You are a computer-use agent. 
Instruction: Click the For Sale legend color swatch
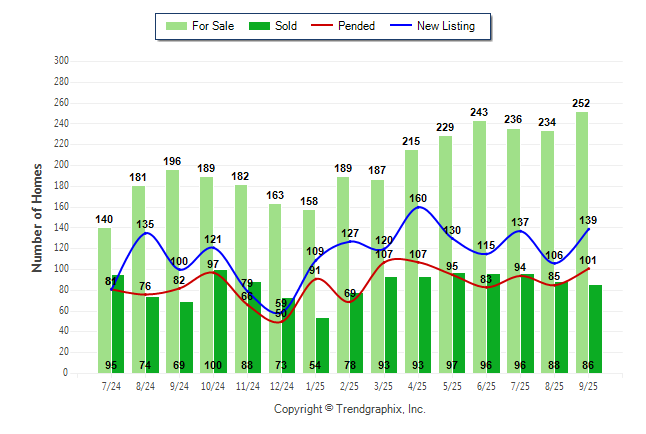[178, 26]
